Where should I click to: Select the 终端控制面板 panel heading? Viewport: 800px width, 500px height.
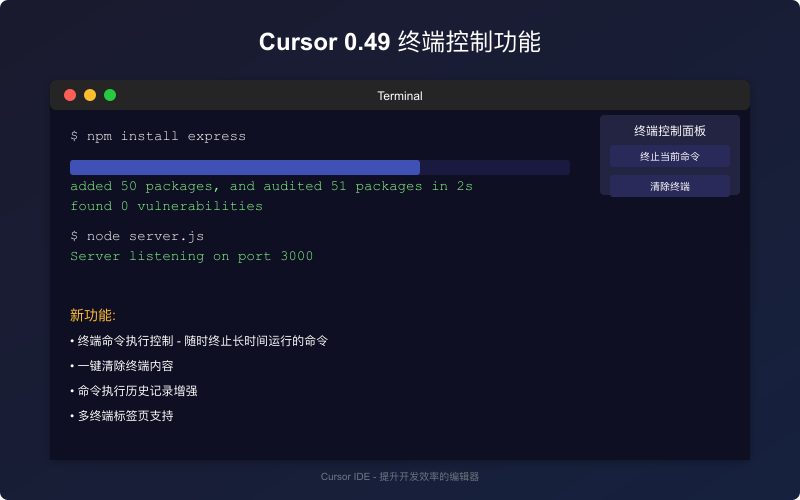tap(669, 131)
